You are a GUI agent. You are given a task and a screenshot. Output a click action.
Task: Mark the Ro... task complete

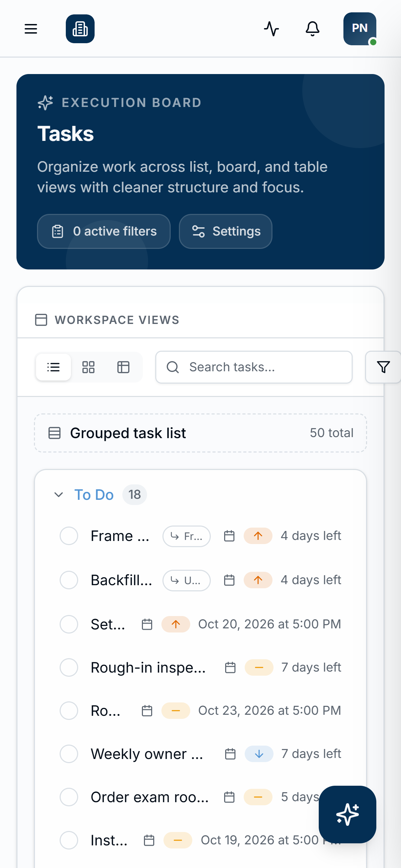pos(69,711)
